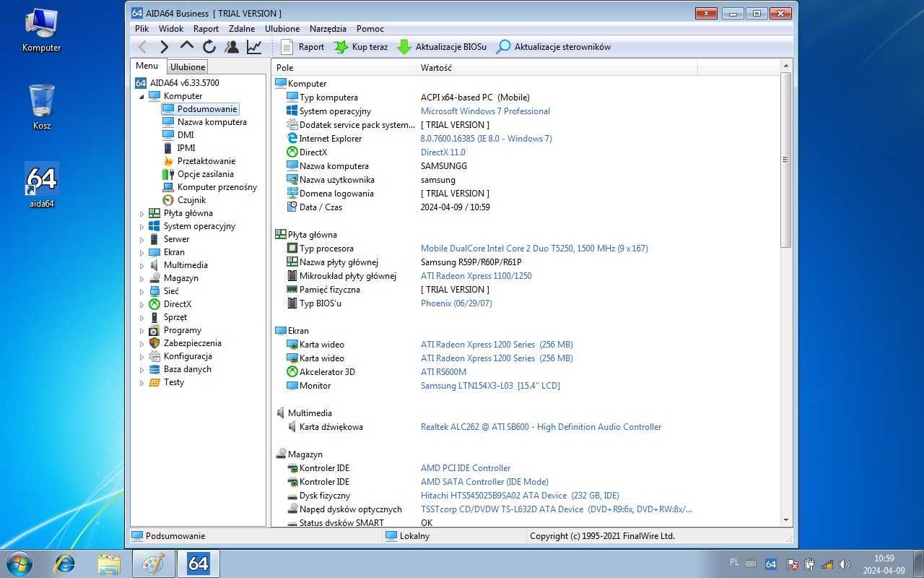This screenshot has height=578, width=924.
Task: Open ATI Radeon Xpress 1100/1250 link
Action: pos(476,276)
